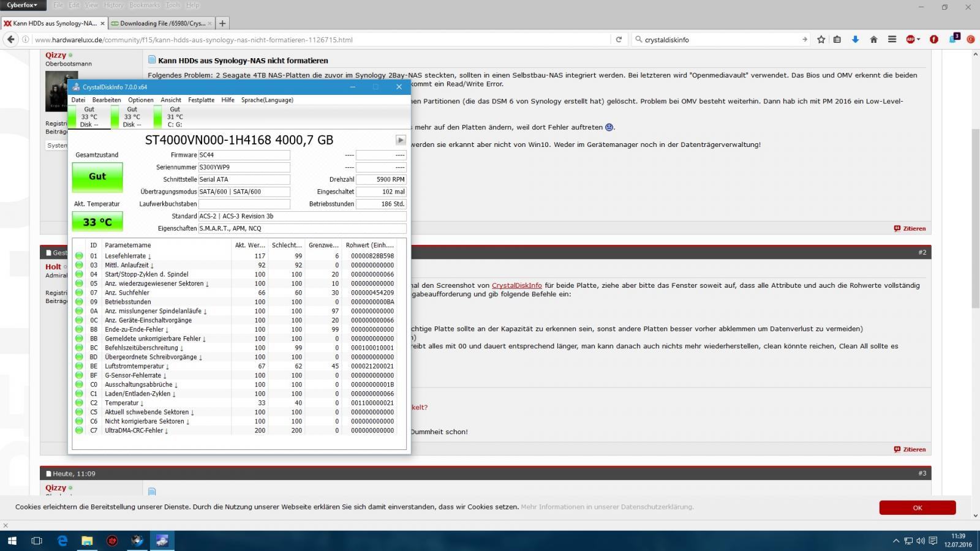Viewport: 980px width, 551px height.
Task: Open Datei menu in CrystalDiskInfo
Action: point(78,100)
